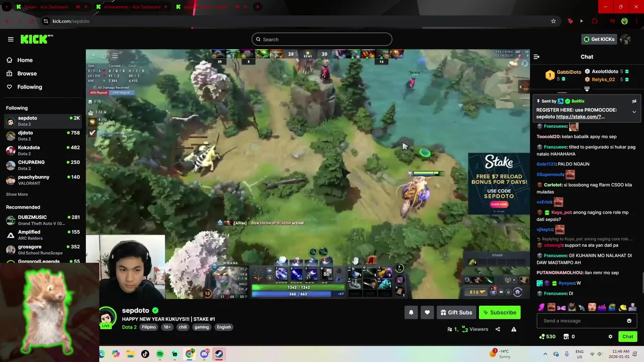Open the emoji picker in chat box
The width and height of the screenshot is (644, 362).
pyautogui.click(x=629, y=321)
